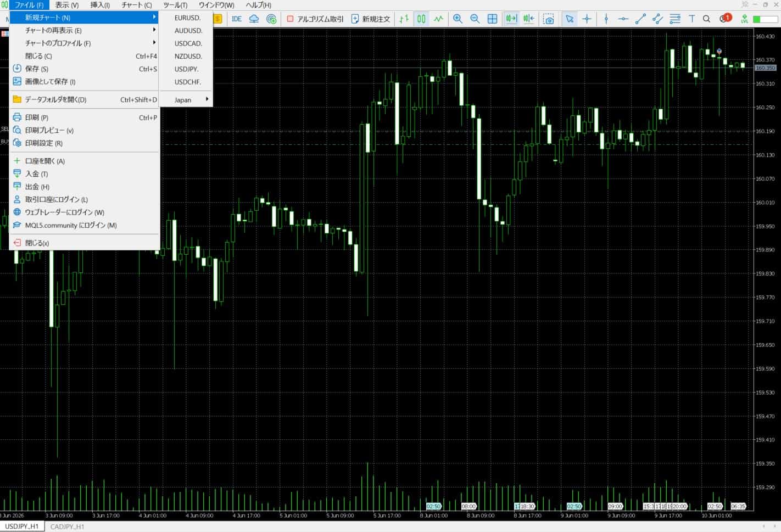Open the ツール (T) menu
Viewport: 781px width, 532px height.
click(175, 5)
